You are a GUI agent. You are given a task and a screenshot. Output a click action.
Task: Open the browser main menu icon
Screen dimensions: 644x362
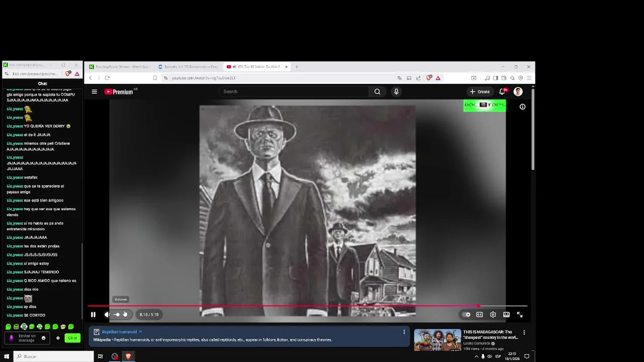point(529,78)
